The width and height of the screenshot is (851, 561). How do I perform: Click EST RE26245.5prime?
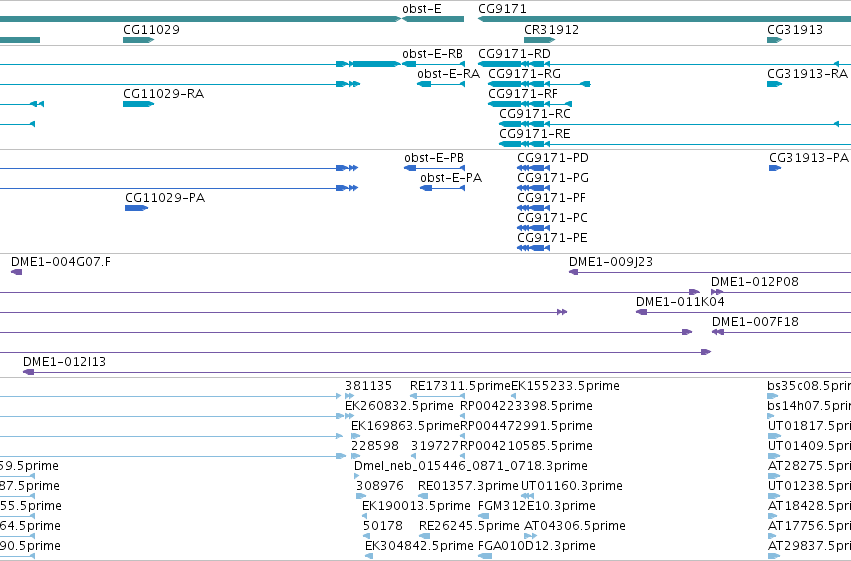pos(424,537)
